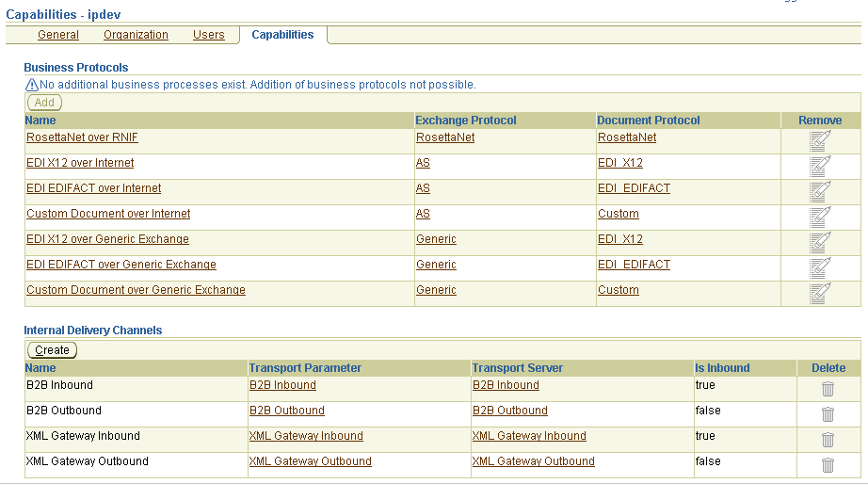Click Generic exchange protocol for EDI EDIFACT
Screen dimensions: 868x484
point(436,265)
